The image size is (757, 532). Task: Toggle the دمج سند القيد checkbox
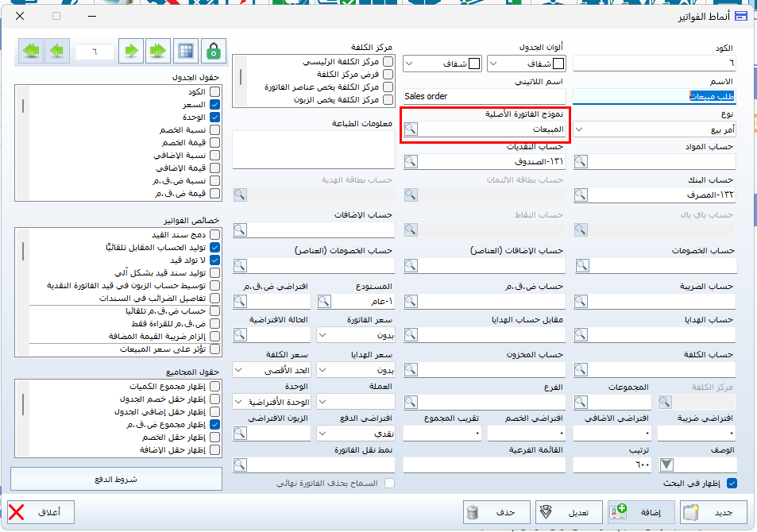coord(214,235)
